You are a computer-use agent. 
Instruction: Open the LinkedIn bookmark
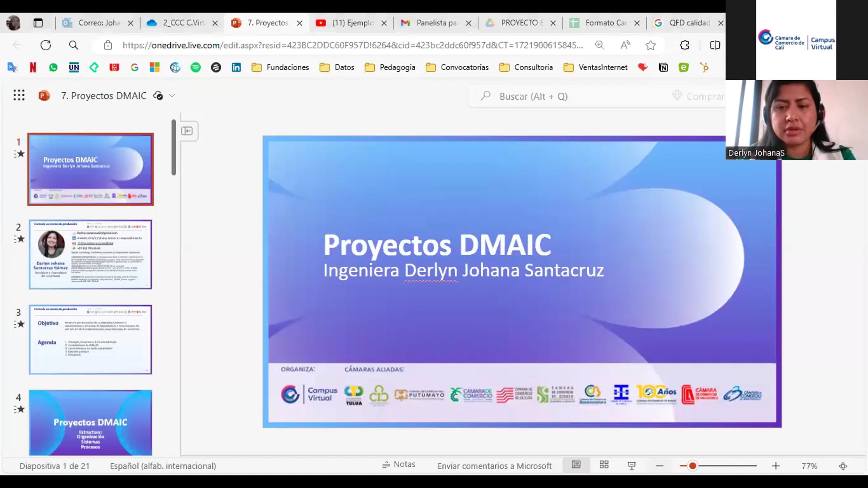coord(236,67)
